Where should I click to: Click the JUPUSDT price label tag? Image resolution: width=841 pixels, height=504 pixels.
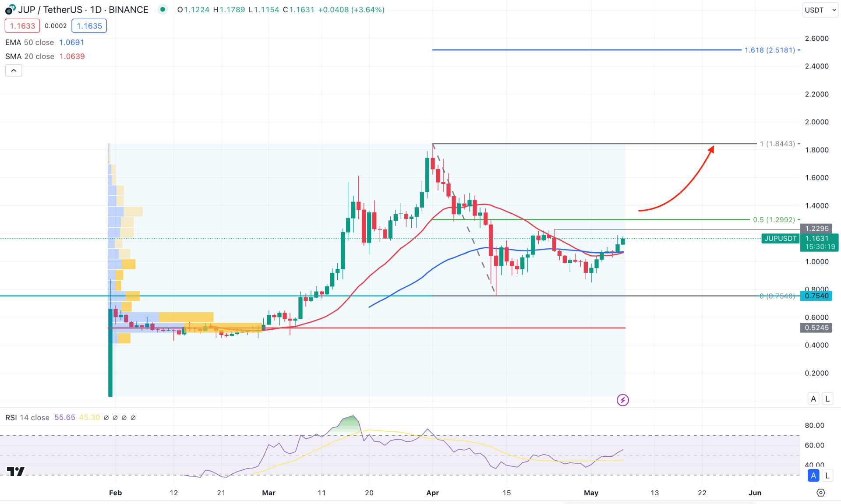[781, 239]
